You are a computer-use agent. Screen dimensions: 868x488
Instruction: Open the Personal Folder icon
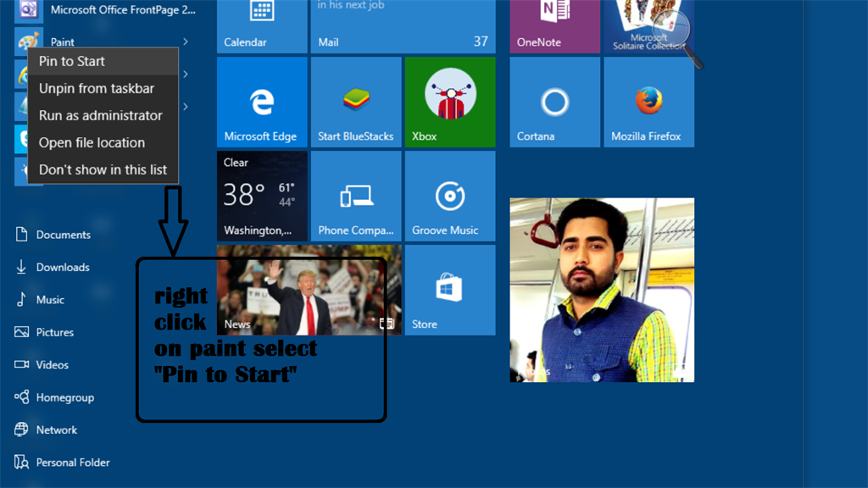(x=21, y=462)
